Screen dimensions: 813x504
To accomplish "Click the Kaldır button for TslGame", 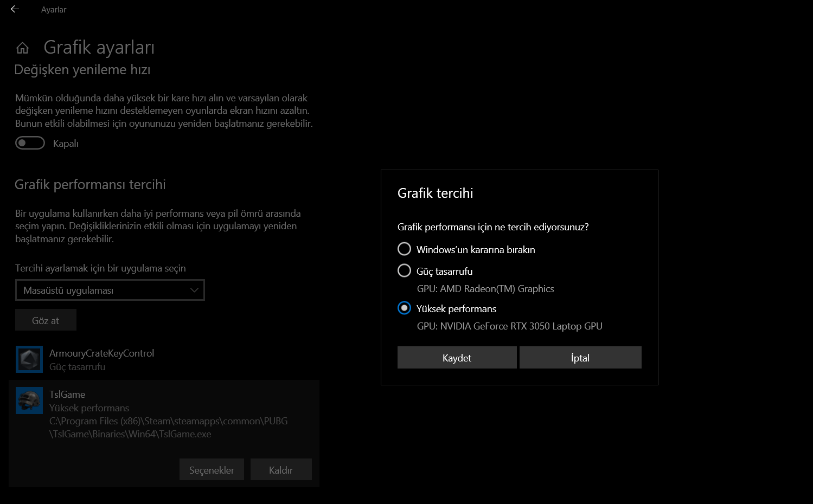I will (x=281, y=470).
